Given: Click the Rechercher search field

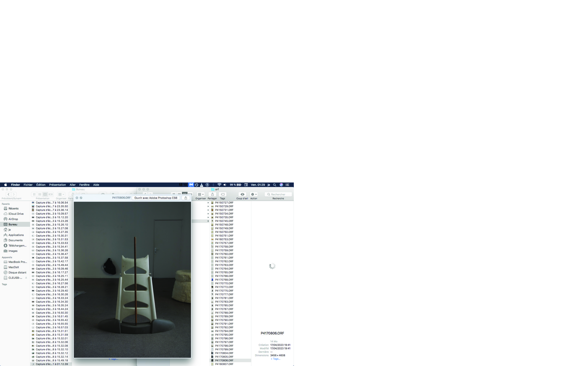Looking at the screenshot, I should point(278,194).
